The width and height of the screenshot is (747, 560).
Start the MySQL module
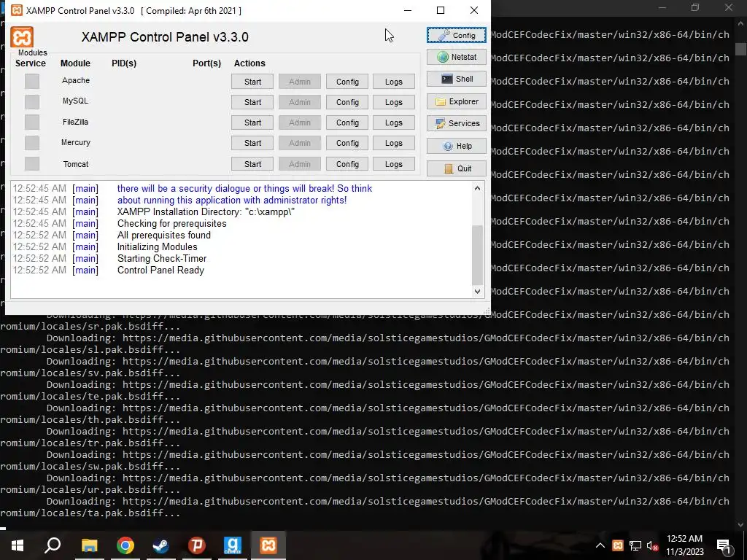pyautogui.click(x=252, y=102)
